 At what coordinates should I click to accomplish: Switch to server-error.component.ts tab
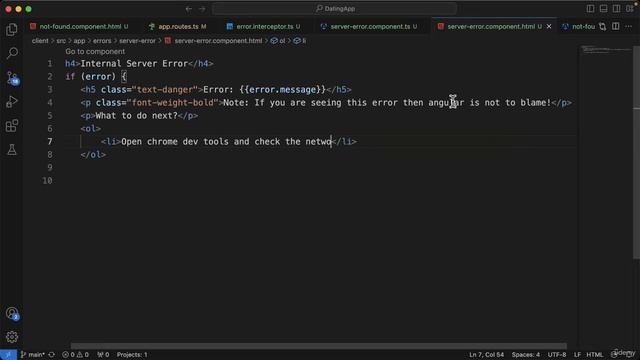click(x=369, y=27)
